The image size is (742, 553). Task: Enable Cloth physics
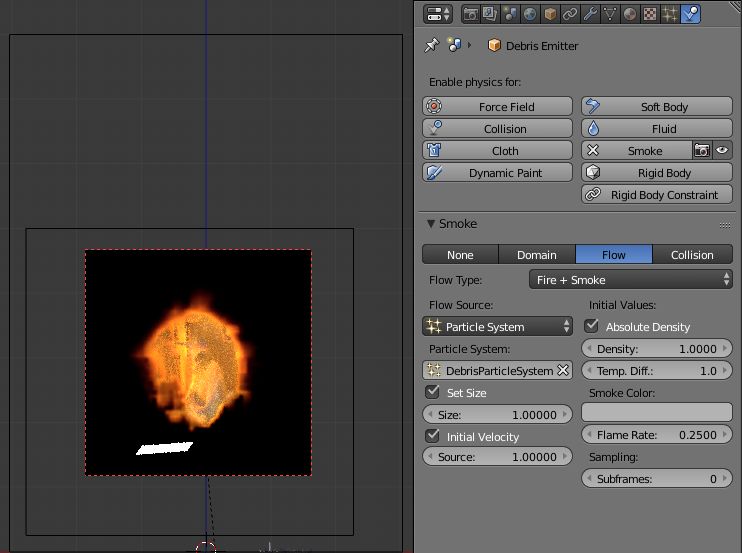tap(497, 150)
